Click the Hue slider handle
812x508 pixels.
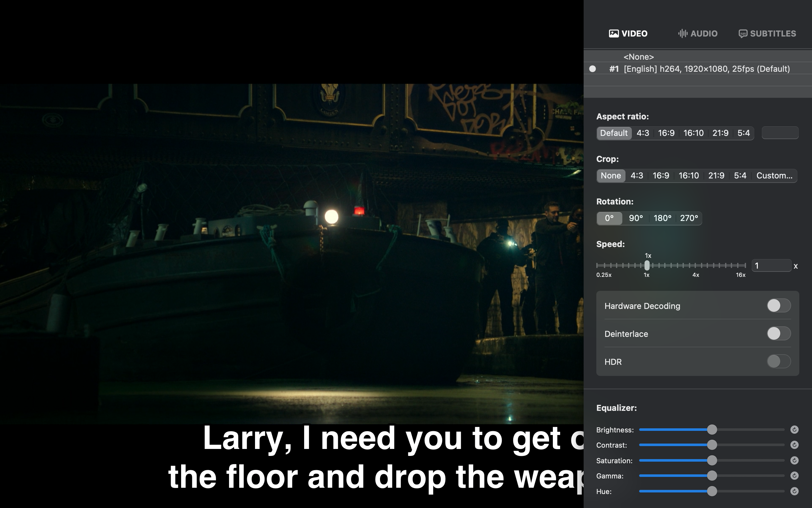[712, 491]
